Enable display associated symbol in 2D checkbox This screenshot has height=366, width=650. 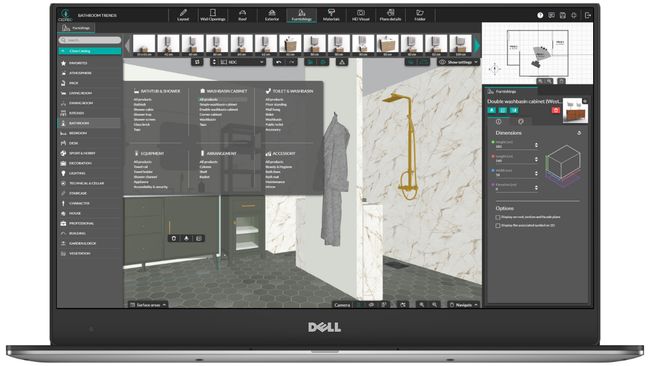click(x=498, y=225)
